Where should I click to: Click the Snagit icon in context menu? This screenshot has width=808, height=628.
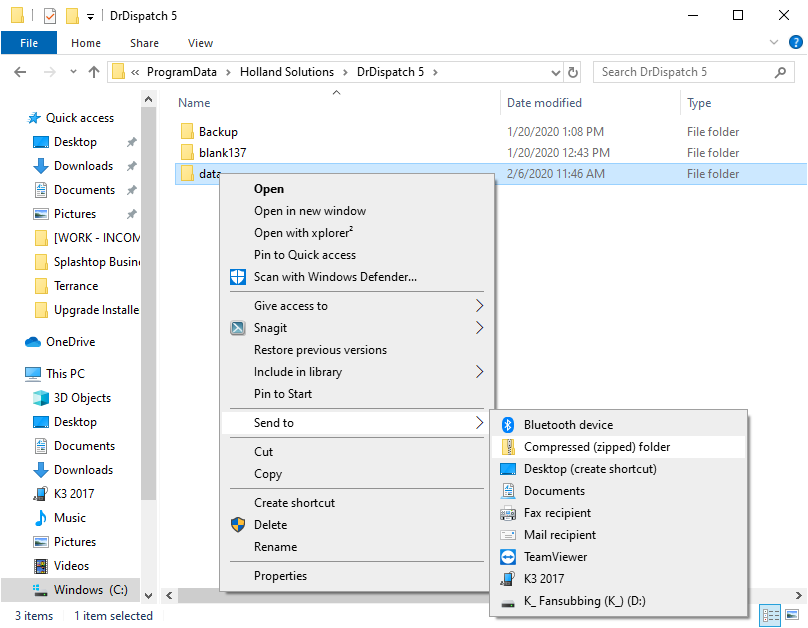(238, 328)
